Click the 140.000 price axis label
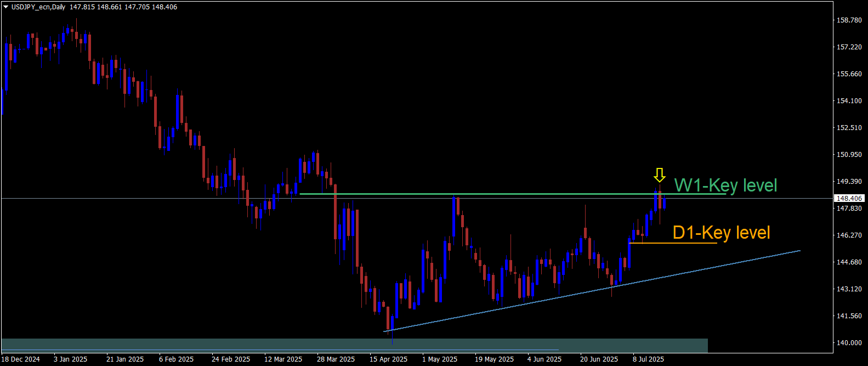 pos(849,343)
